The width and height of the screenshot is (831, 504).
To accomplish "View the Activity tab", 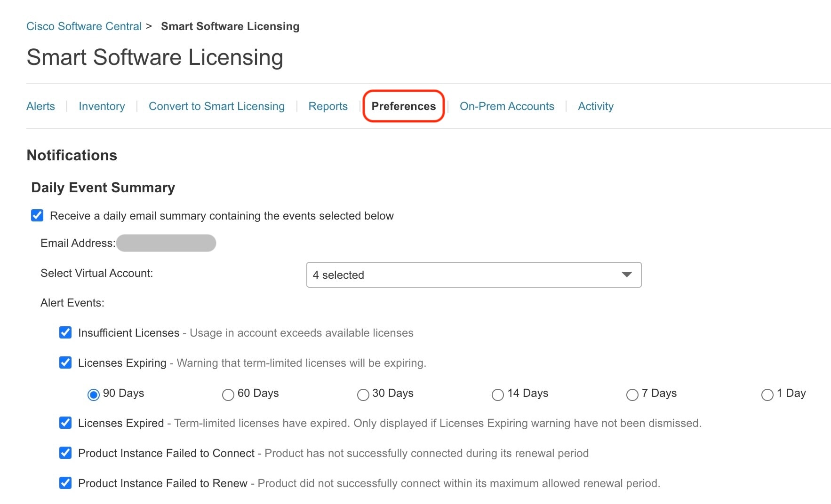I will coord(596,106).
